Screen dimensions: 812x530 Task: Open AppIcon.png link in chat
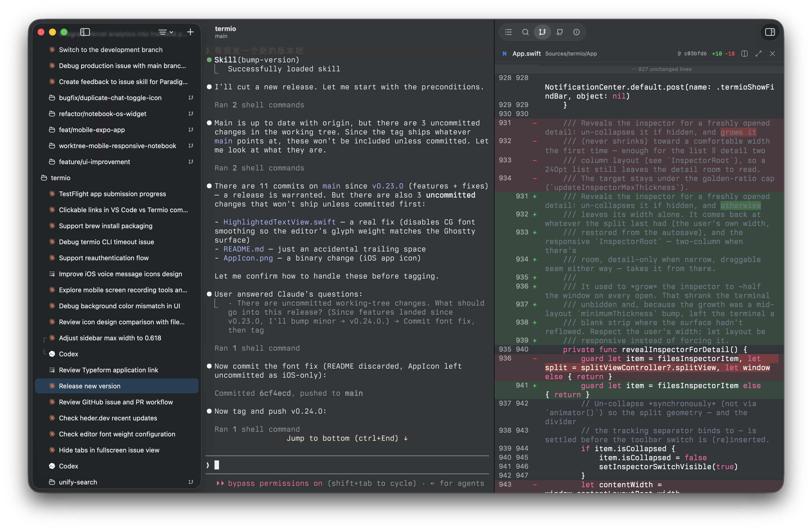pos(248,258)
